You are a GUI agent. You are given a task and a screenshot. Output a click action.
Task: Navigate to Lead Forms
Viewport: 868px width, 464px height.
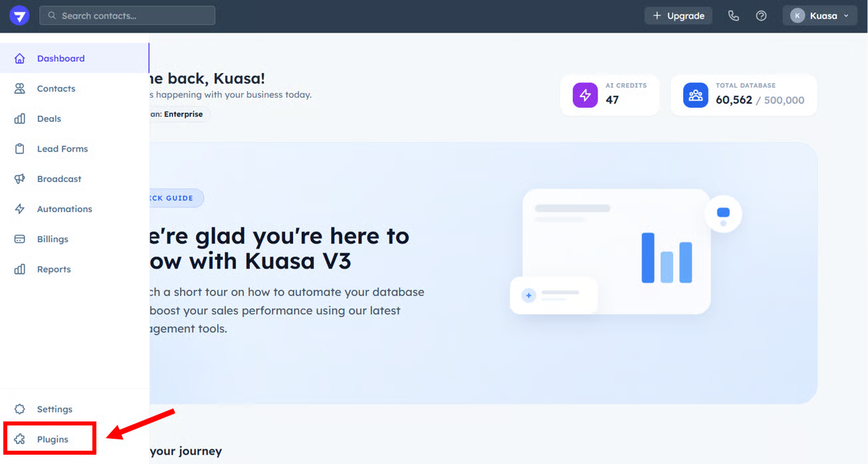tap(62, 149)
